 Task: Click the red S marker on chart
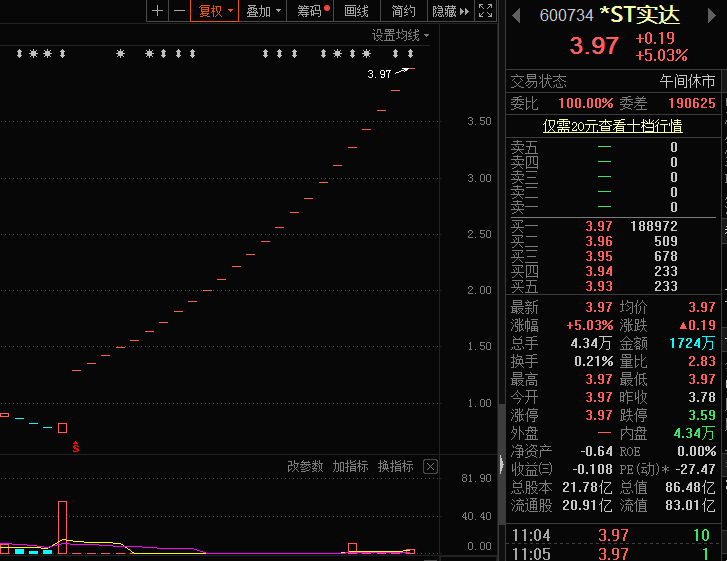click(75, 446)
